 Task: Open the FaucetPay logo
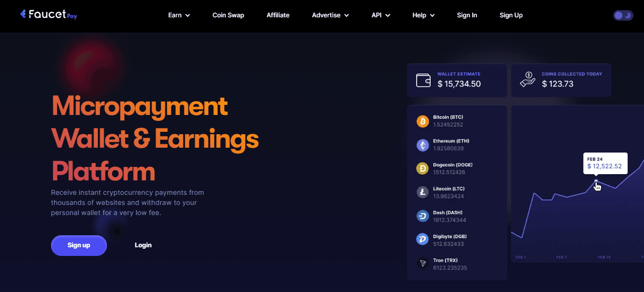(x=48, y=14)
